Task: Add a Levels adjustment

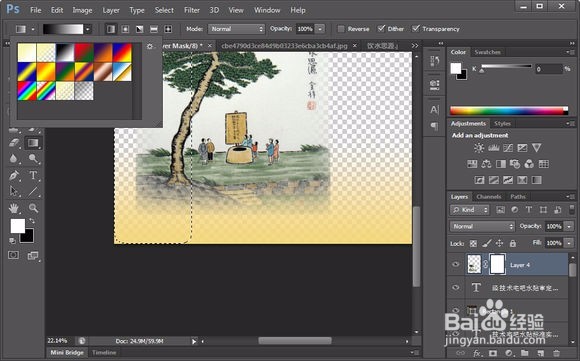Action: click(x=493, y=148)
